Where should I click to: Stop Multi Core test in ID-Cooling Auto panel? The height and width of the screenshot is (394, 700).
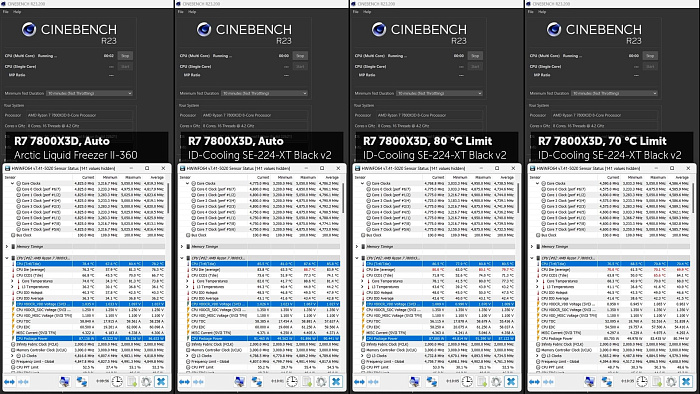click(300, 56)
